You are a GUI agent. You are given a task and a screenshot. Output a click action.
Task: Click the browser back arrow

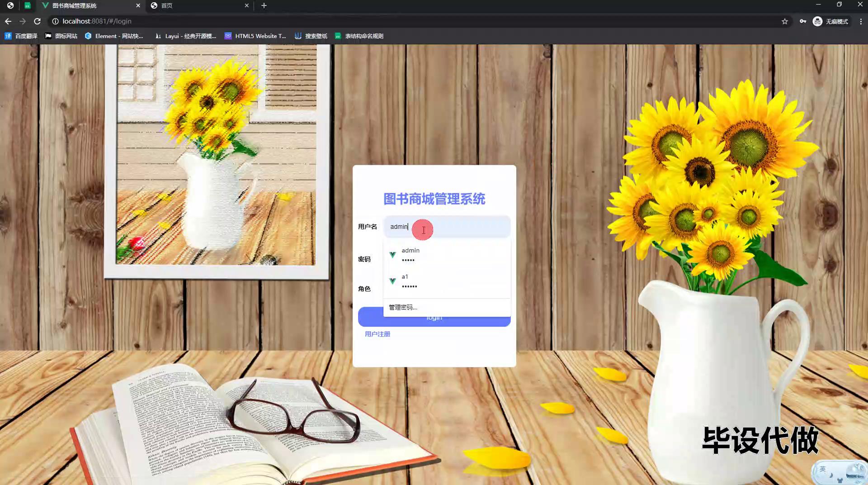pyautogui.click(x=8, y=21)
